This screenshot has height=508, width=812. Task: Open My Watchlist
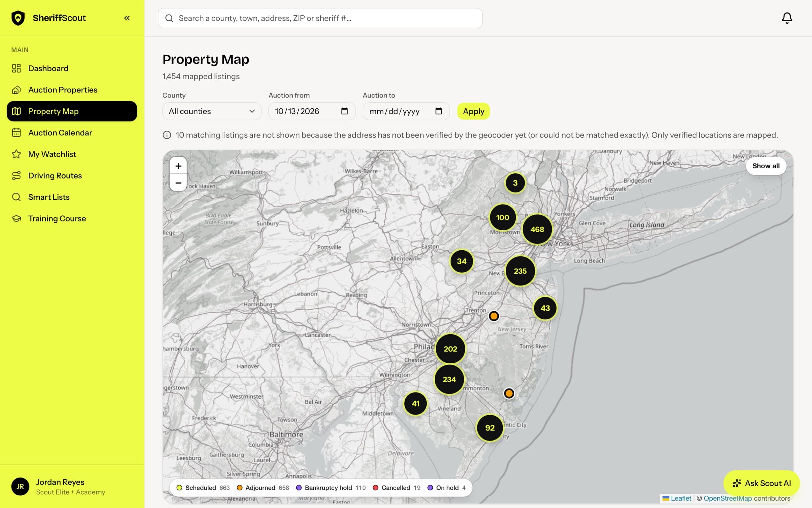(x=72, y=154)
